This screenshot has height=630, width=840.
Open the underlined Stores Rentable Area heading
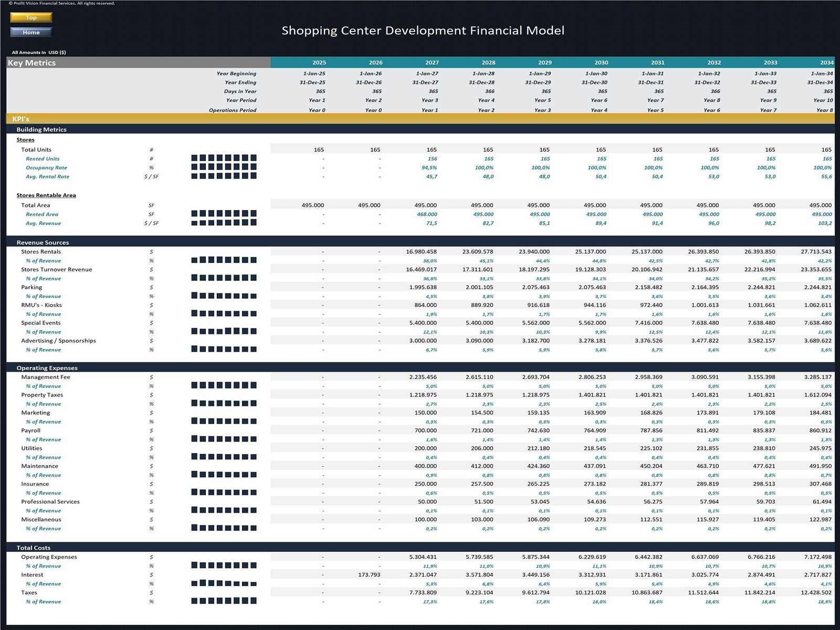pos(46,195)
